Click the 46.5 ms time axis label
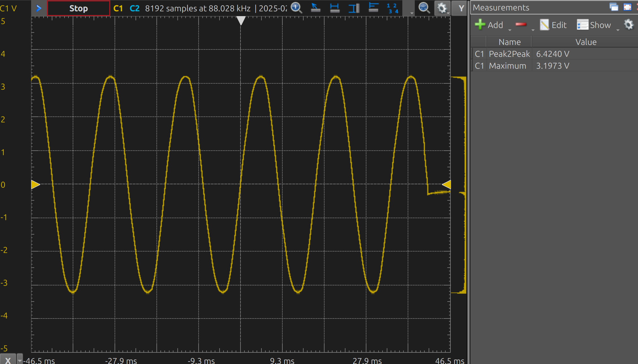The height and width of the screenshot is (364, 638). tap(449, 361)
